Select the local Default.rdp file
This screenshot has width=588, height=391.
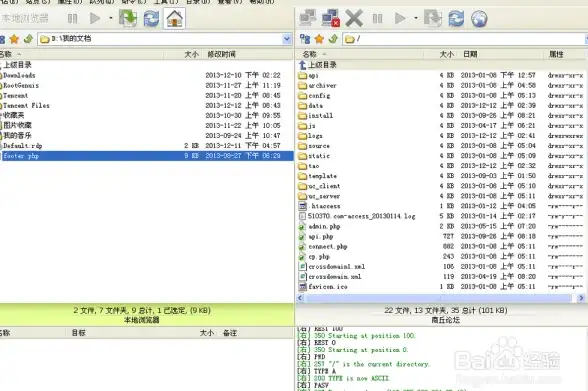(x=22, y=146)
